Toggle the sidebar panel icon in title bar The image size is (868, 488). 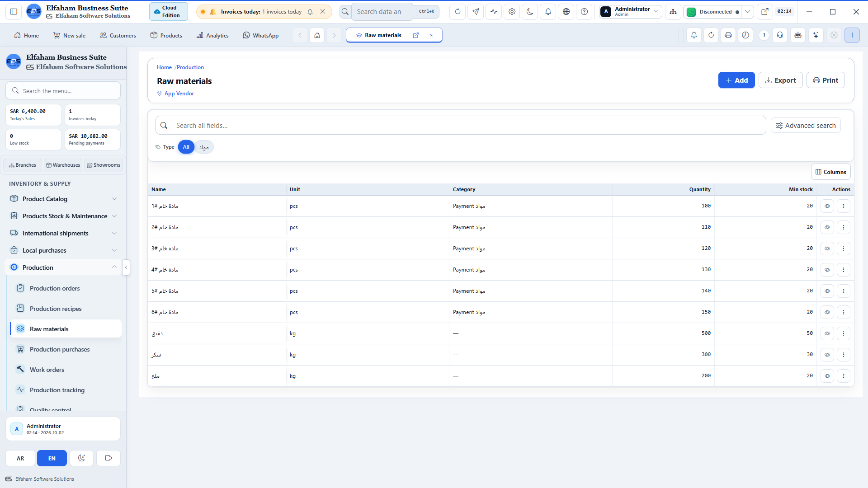14,12
